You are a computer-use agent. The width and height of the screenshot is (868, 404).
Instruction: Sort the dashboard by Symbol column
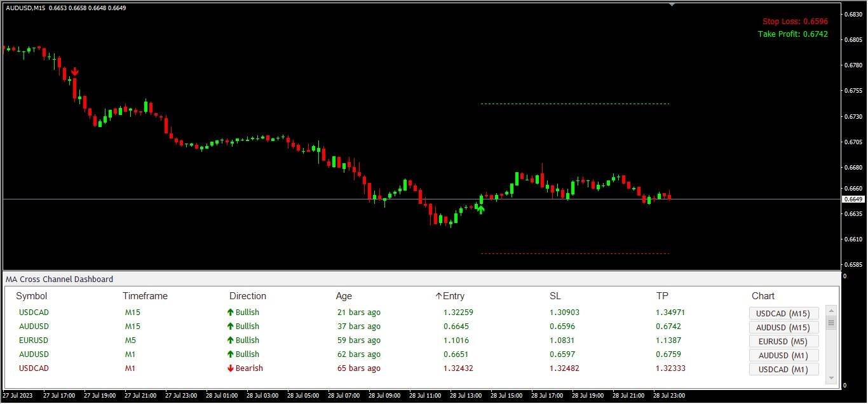coord(32,296)
